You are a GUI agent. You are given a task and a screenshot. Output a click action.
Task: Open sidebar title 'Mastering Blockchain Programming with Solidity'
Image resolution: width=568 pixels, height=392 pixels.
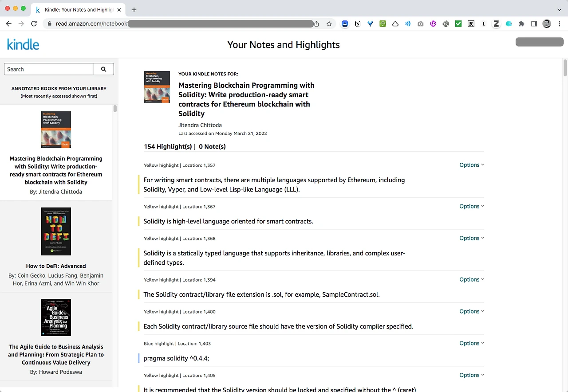tap(56, 170)
